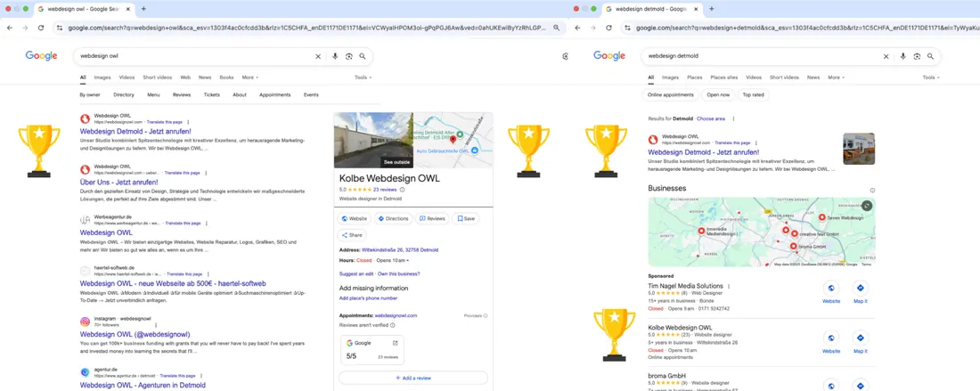Click the 'Add a review' button
Screen dimensions: 980x391
click(x=413, y=378)
